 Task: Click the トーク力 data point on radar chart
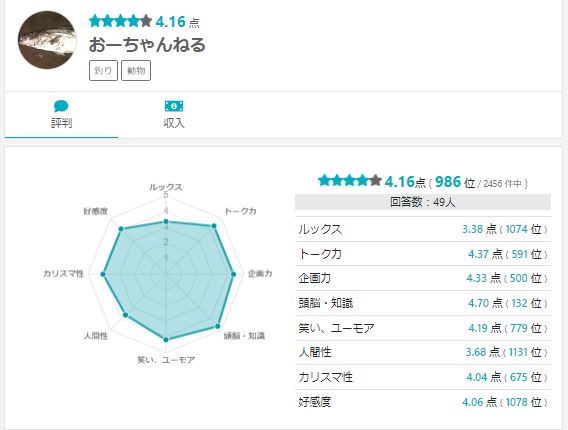[214, 226]
